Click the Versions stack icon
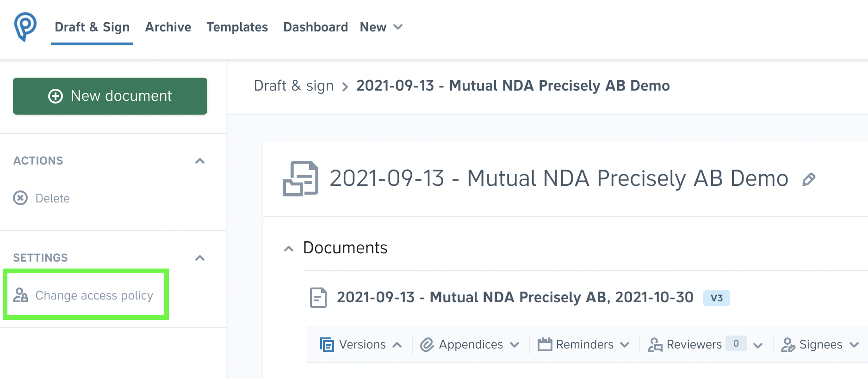Image resolution: width=868 pixels, height=379 pixels. pos(327,344)
